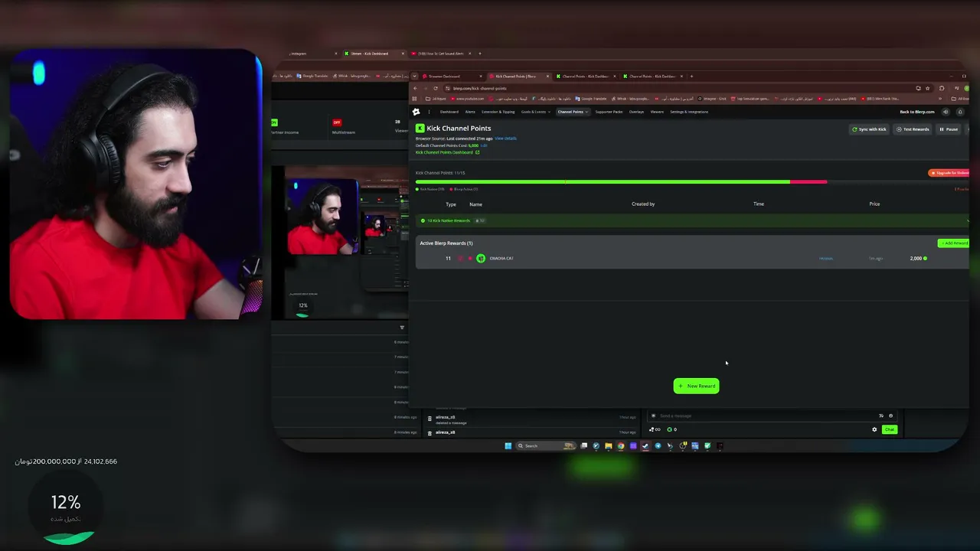The image size is (980, 551).
Task: Open Settings & Integrations page
Action: coord(689,112)
